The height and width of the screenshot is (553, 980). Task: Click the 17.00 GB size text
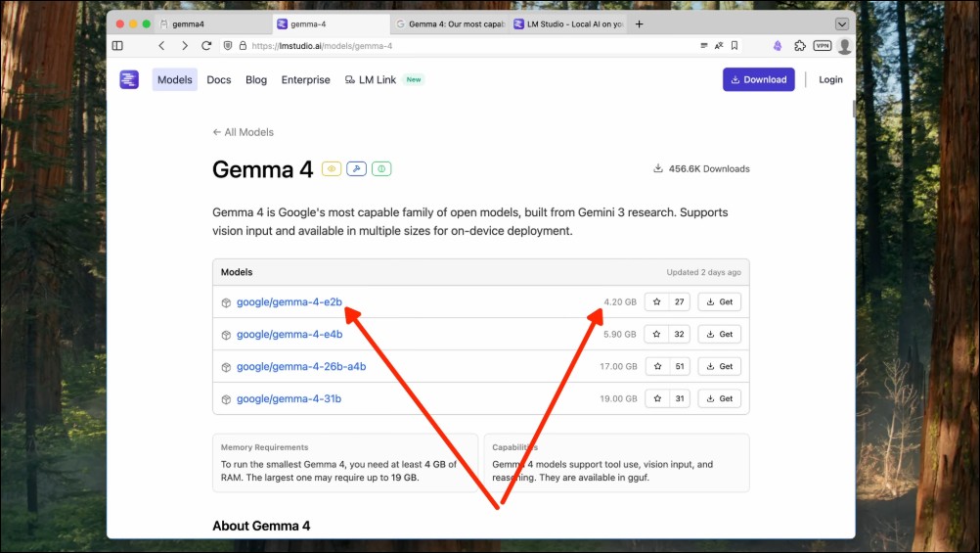(x=618, y=367)
